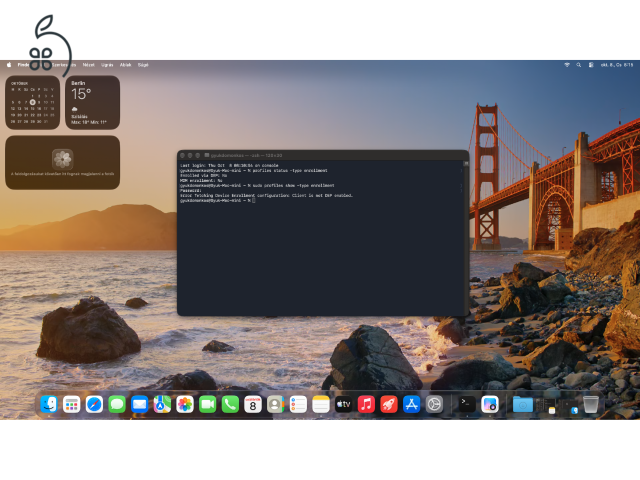
Task: Launch Safari from the dock
Action: (94, 404)
